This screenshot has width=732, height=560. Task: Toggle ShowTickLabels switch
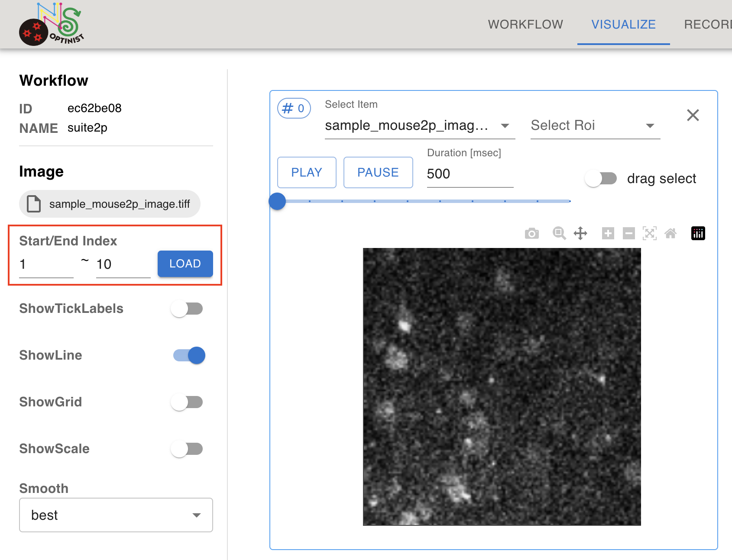[187, 309]
